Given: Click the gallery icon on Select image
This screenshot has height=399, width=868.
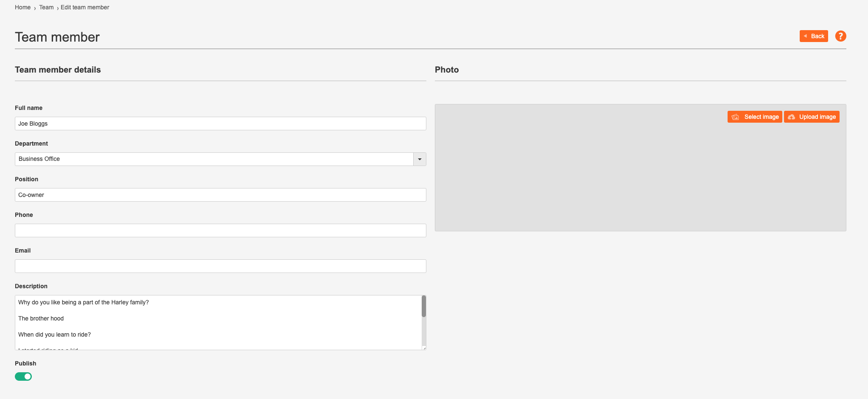Looking at the screenshot, I should (x=736, y=117).
